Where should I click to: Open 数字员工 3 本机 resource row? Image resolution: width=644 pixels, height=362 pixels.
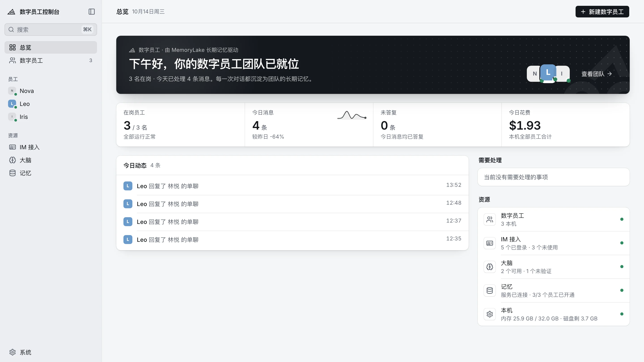[x=553, y=219]
